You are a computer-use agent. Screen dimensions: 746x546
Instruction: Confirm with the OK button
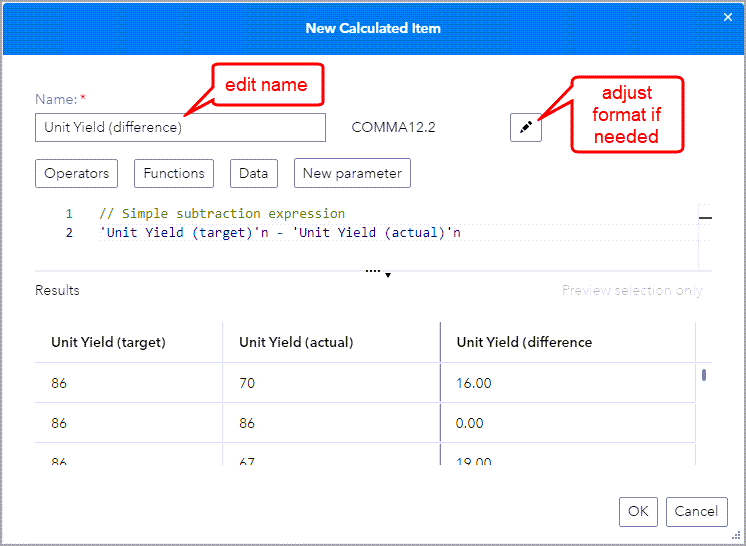[638, 511]
